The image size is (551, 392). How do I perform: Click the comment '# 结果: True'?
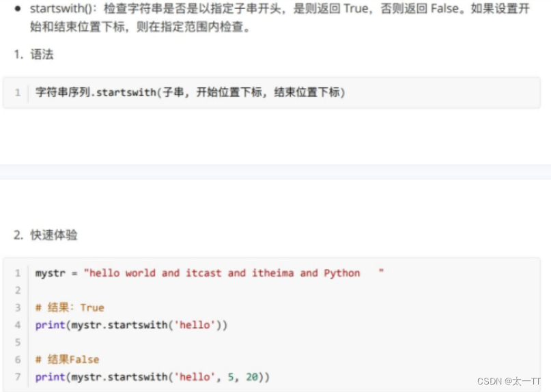pos(70,307)
